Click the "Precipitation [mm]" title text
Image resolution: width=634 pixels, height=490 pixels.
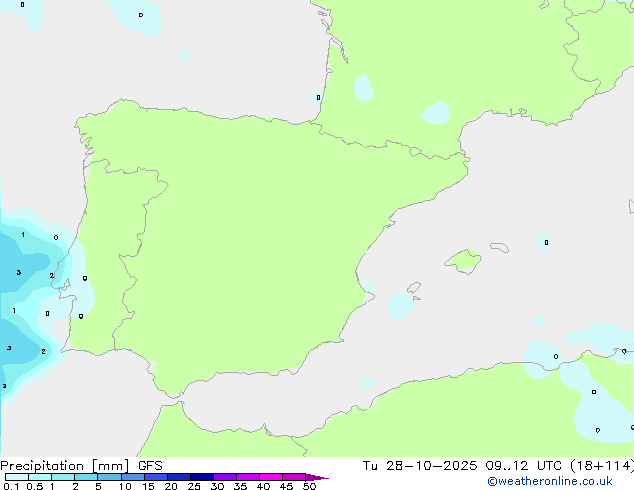click(65, 466)
